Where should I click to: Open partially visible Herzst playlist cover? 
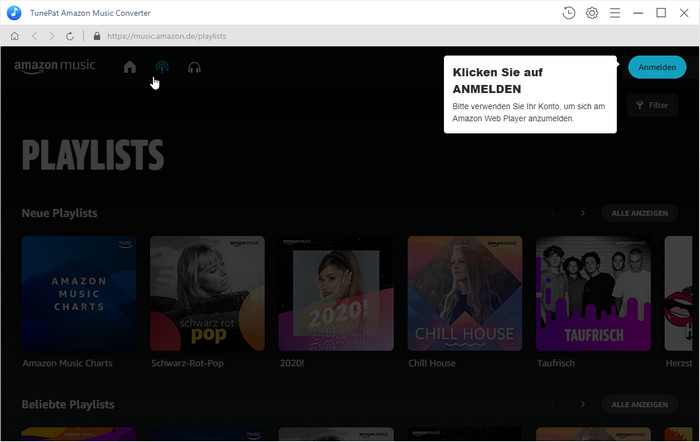[679, 293]
